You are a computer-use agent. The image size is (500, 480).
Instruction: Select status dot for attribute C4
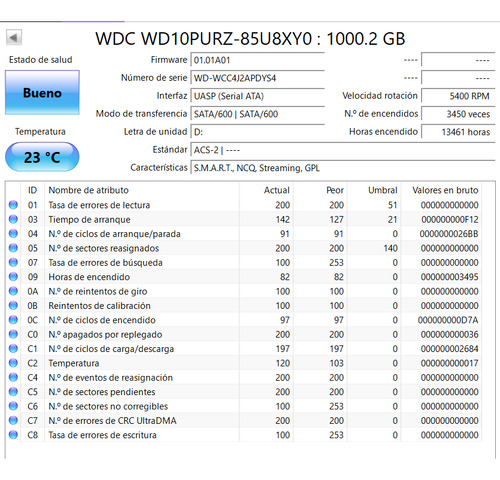click(13, 377)
